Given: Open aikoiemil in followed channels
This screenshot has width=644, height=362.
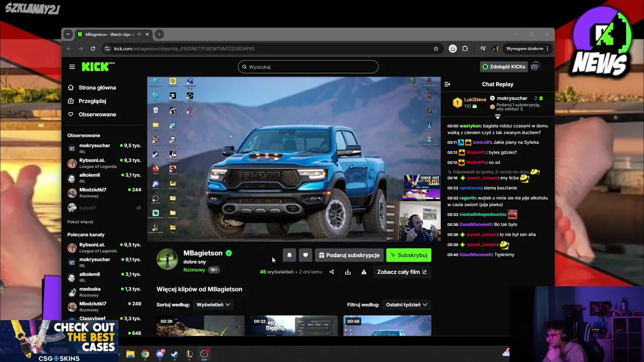Looking at the screenshot, I should (x=104, y=177).
